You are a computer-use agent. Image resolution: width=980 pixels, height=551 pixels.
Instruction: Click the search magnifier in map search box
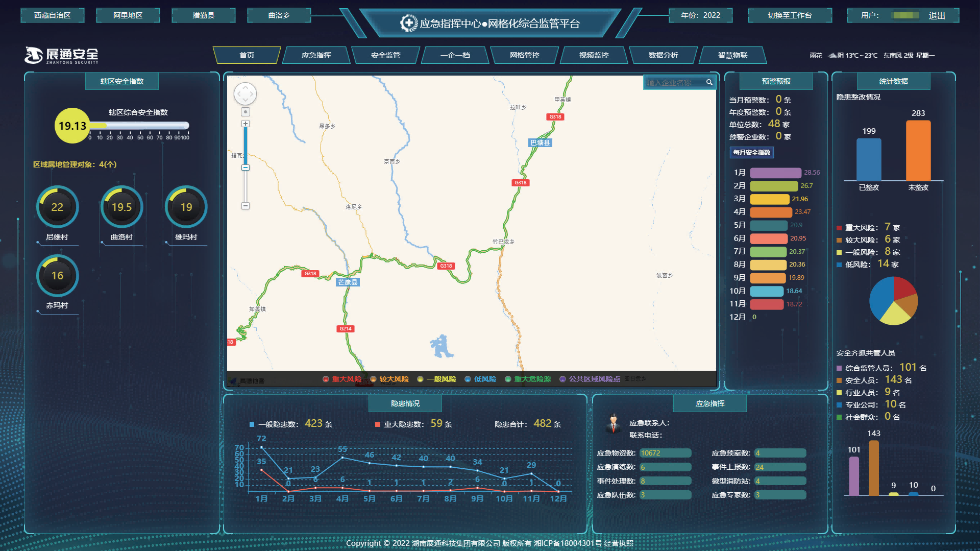pyautogui.click(x=709, y=82)
